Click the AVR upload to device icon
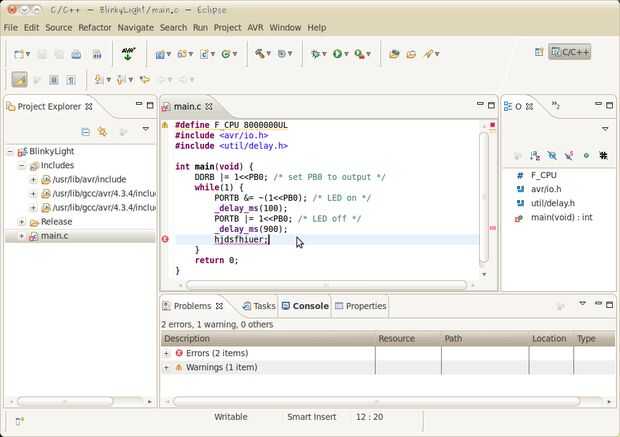The width and height of the screenshot is (620, 437). (128, 52)
